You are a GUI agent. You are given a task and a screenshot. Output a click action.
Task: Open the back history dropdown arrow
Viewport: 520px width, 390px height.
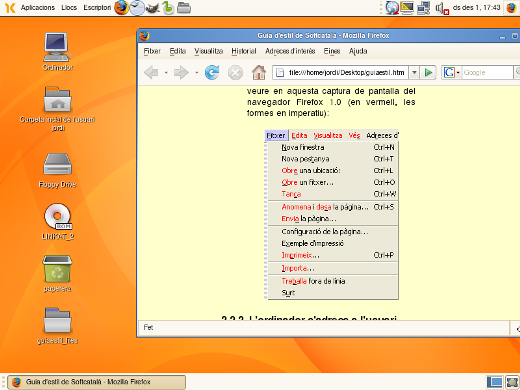[166, 73]
